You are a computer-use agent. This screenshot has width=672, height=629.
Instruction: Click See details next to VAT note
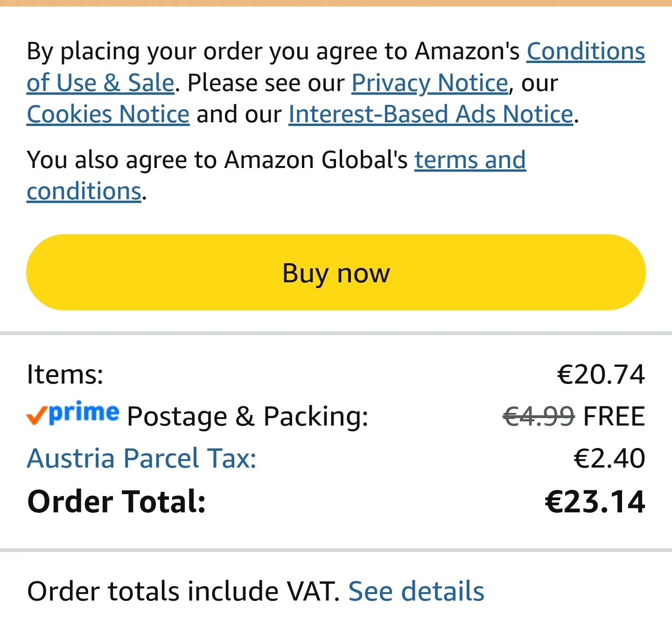coord(416,592)
